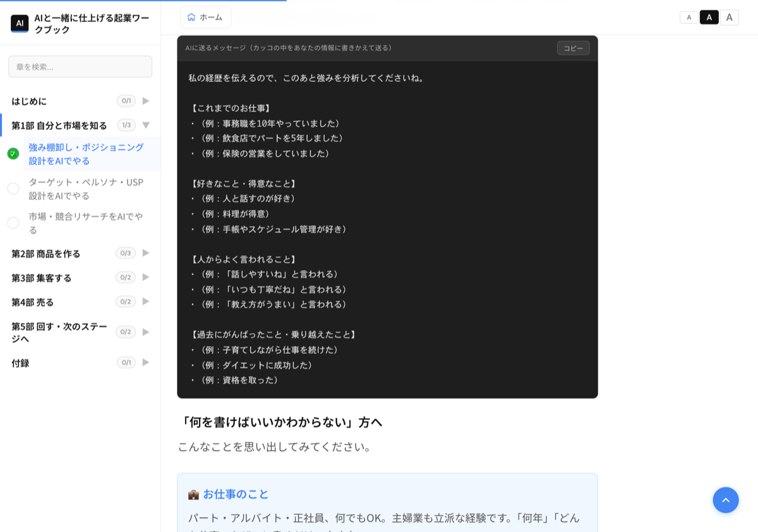Click the briefcase icon beside お仕事のこと
Image resolution: width=758 pixels, height=532 pixels.
[194, 494]
